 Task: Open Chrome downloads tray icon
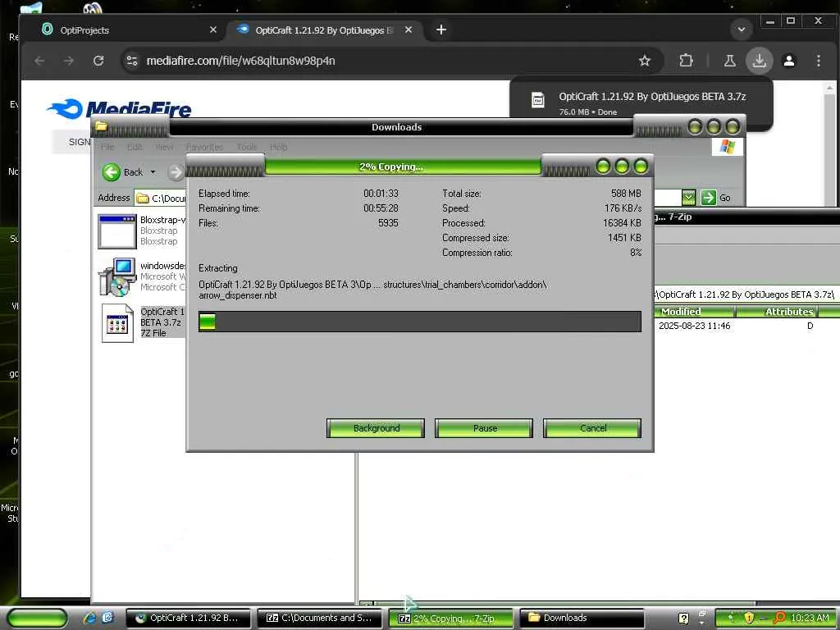coord(759,61)
